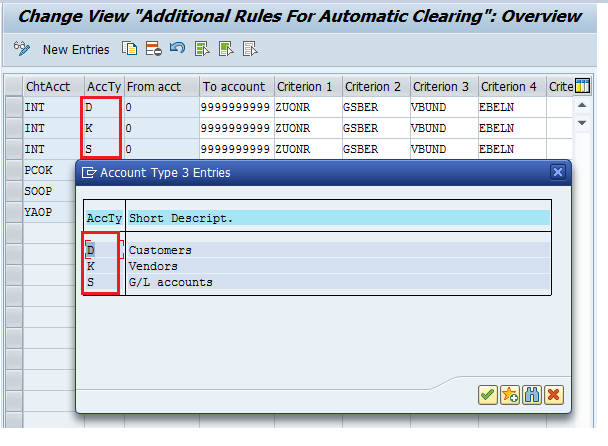Click the select-all corner cell of the table
Screen dimensions: 608x446
click(x=14, y=86)
